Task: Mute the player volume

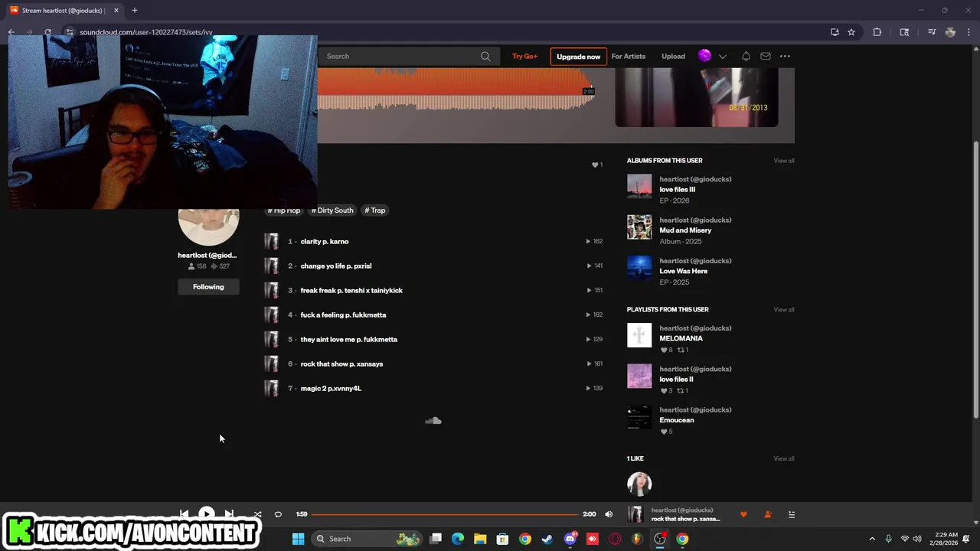Action: (x=609, y=514)
